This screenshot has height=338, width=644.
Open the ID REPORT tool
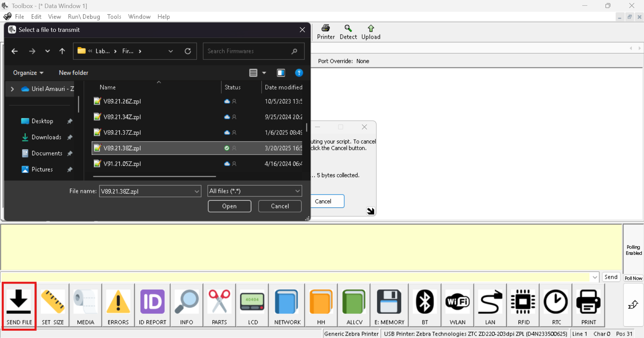[152, 305]
